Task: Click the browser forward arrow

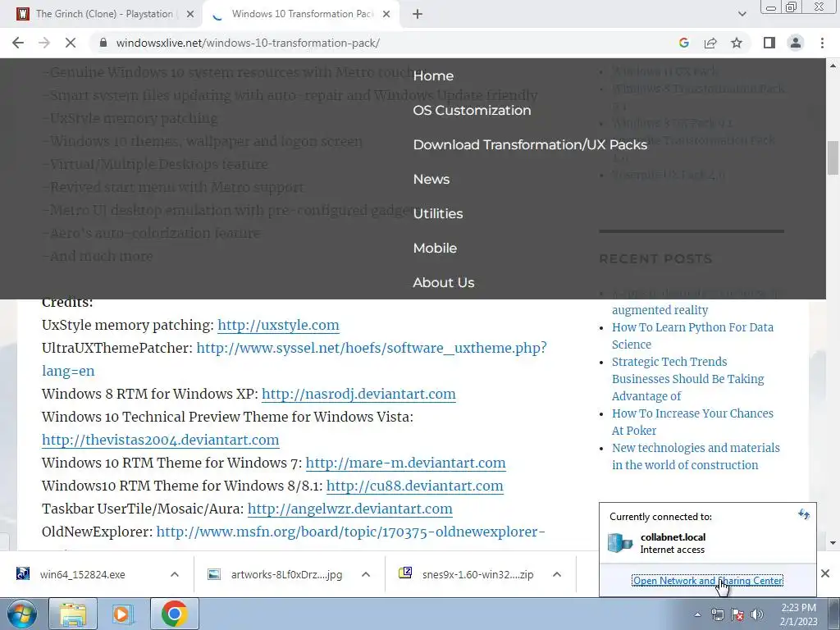Action: 44,43
